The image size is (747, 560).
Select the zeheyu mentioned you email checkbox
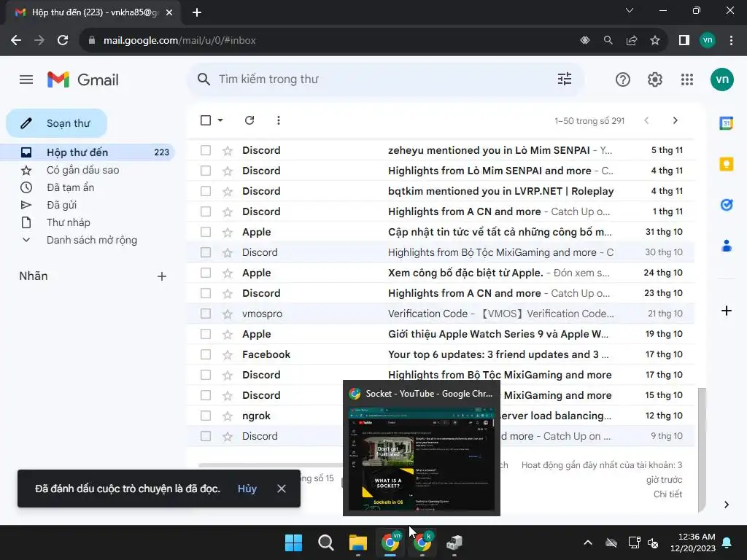(x=205, y=150)
